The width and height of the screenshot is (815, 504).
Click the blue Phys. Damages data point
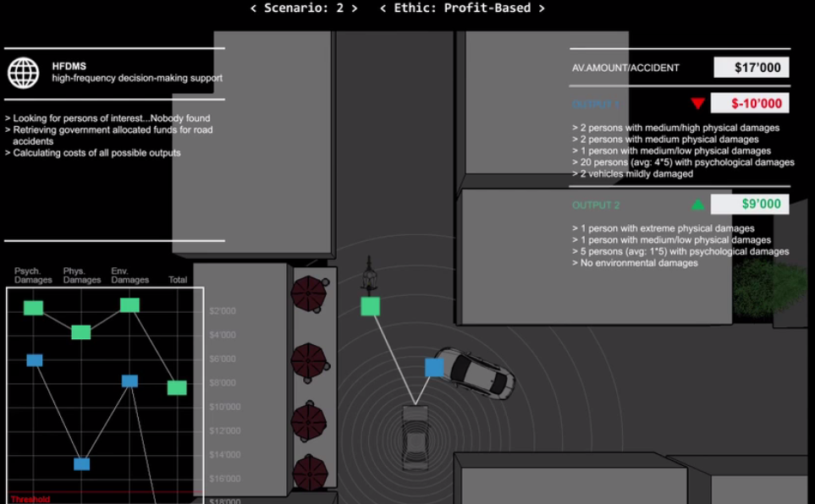(x=81, y=463)
